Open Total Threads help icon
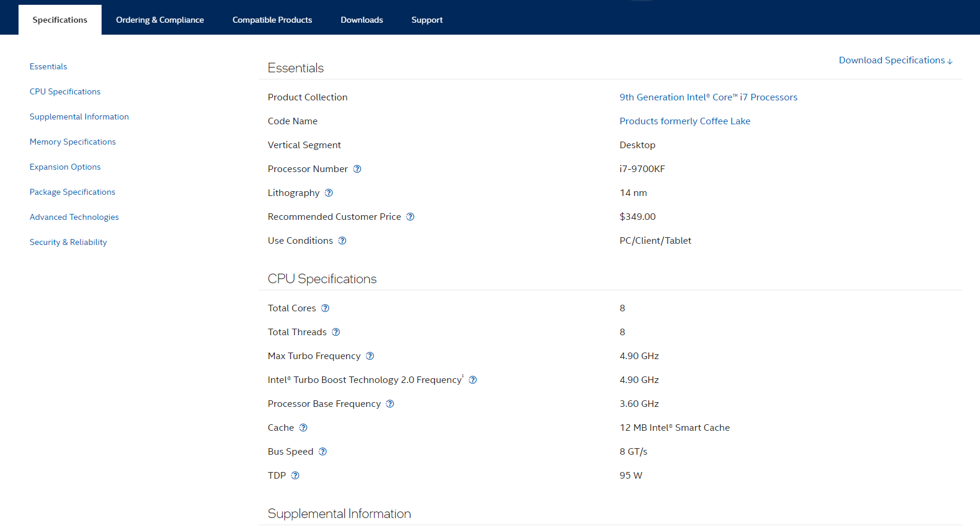The height and width of the screenshot is (527, 980). coord(336,332)
